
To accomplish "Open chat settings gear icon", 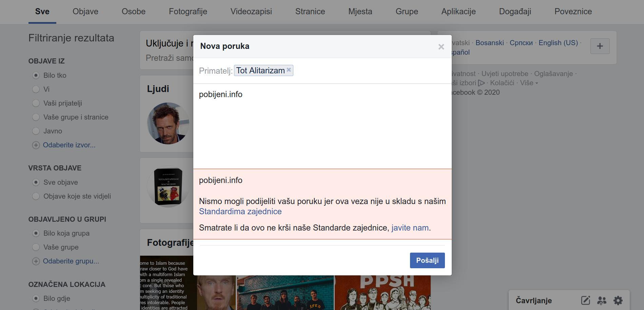I will [x=618, y=300].
